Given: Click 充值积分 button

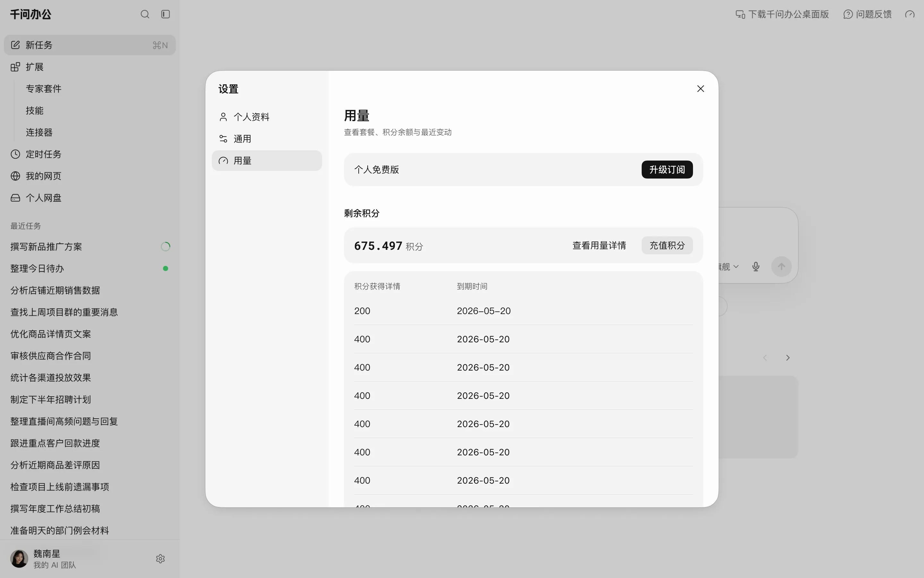Looking at the screenshot, I should 667,245.
